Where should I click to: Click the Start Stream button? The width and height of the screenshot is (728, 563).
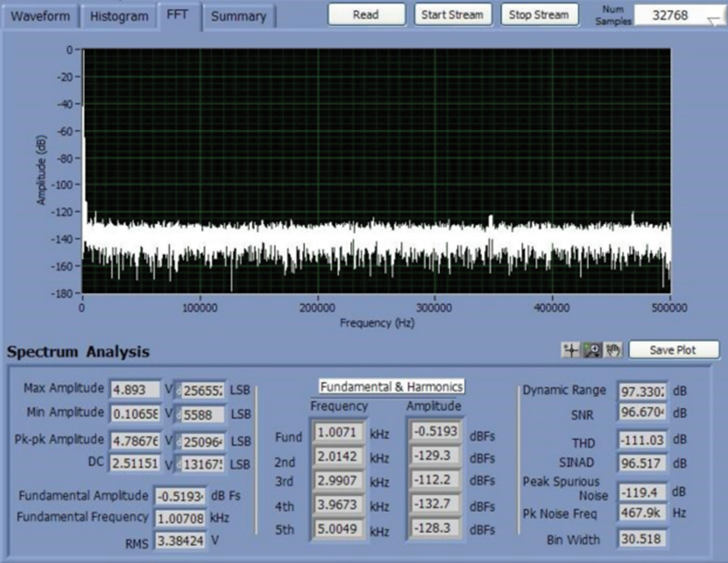(x=453, y=15)
